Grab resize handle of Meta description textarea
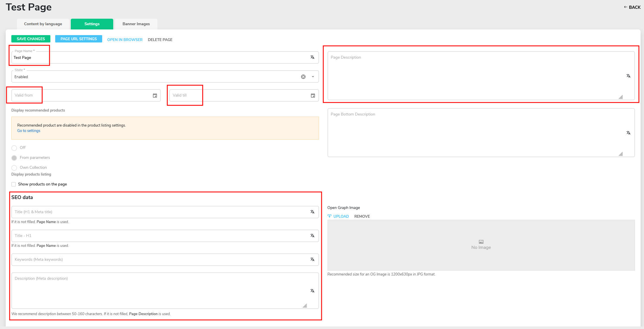This screenshot has width=644, height=329. [305, 306]
